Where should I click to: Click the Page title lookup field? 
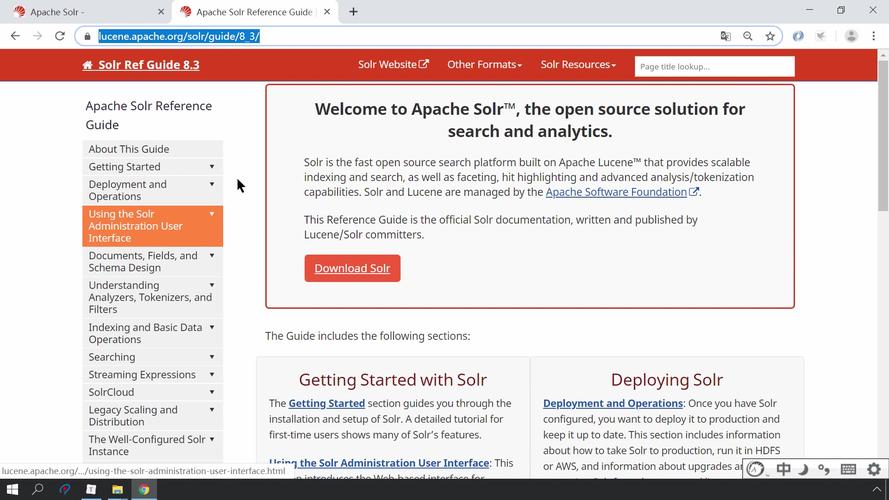(x=714, y=66)
